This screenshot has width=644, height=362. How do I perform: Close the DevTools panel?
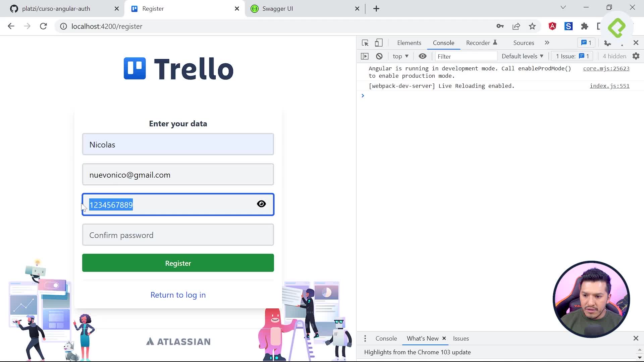(x=636, y=43)
